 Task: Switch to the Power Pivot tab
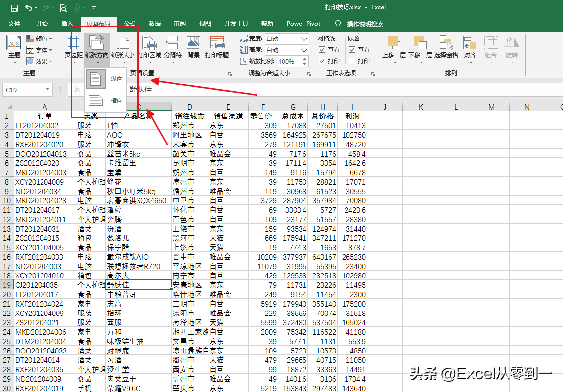pyautogui.click(x=303, y=24)
